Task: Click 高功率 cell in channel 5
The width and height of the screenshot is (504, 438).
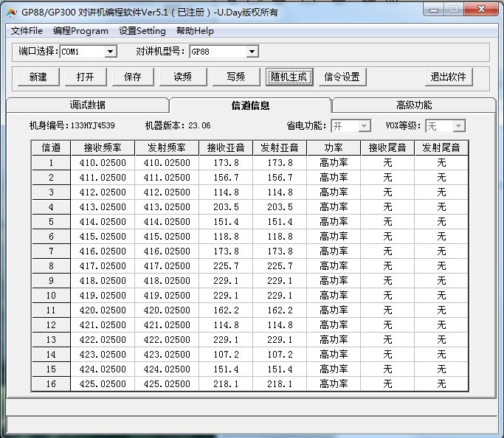Action: click(x=334, y=222)
